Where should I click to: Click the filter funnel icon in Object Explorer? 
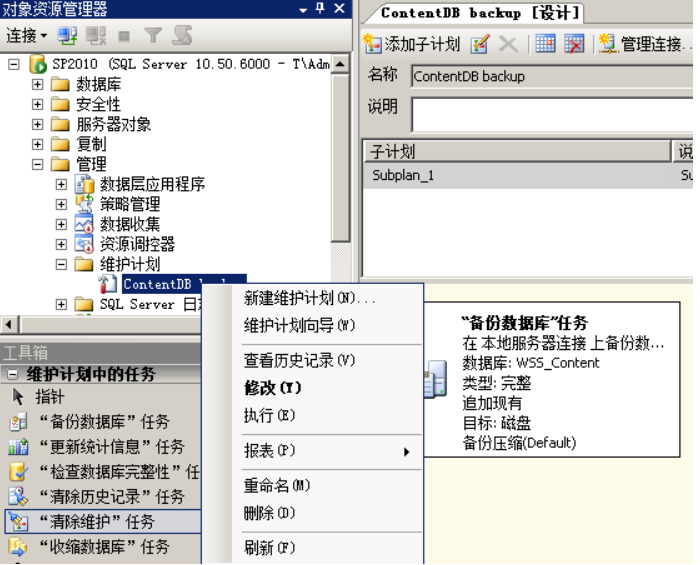(x=153, y=36)
